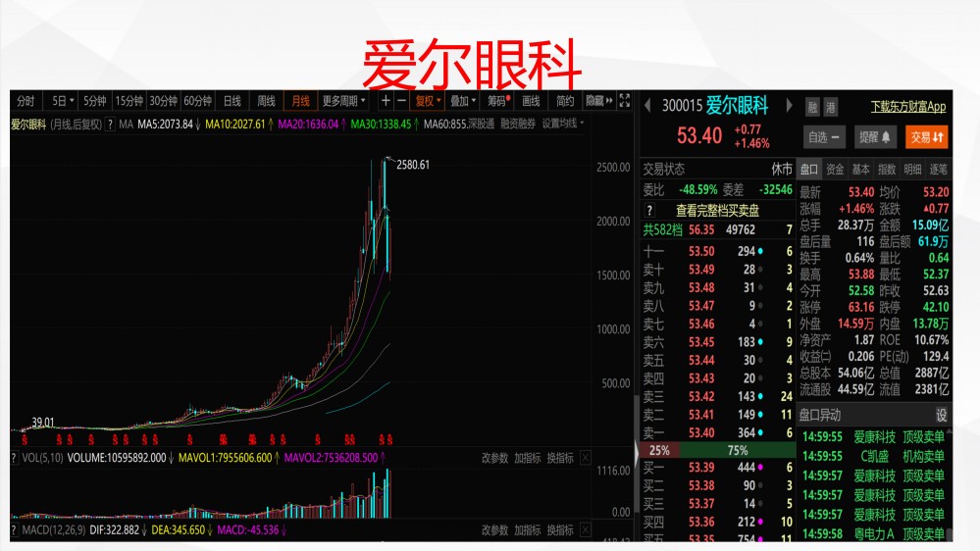Switch to the 指数 tab

pos(887,170)
